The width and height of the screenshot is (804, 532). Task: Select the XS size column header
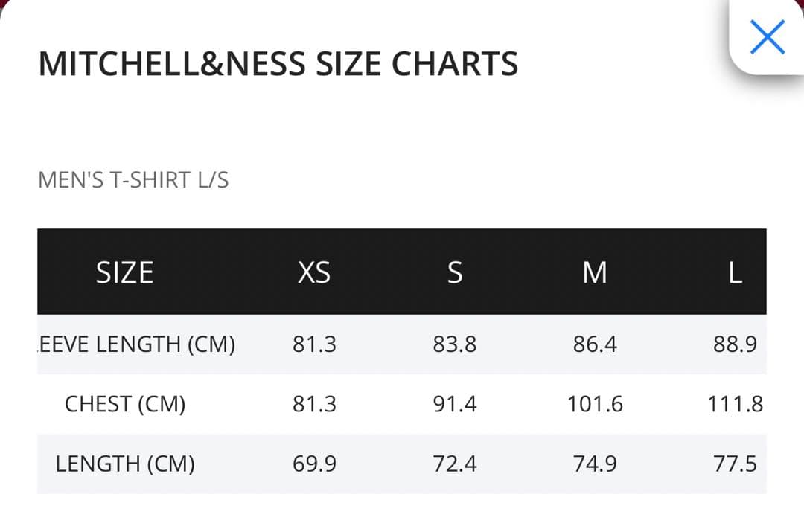pyautogui.click(x=314, y=272)
